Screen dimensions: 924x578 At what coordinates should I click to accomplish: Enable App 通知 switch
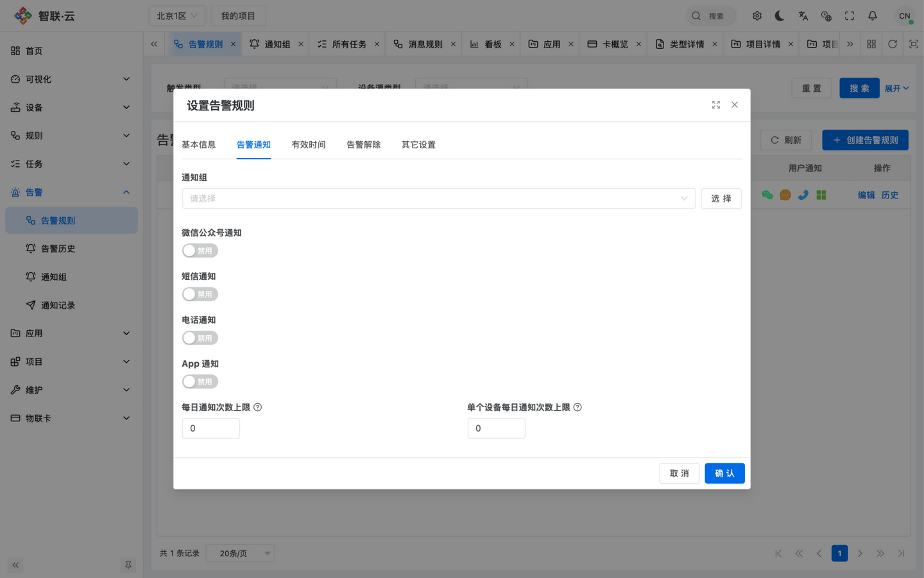(200, 381)
